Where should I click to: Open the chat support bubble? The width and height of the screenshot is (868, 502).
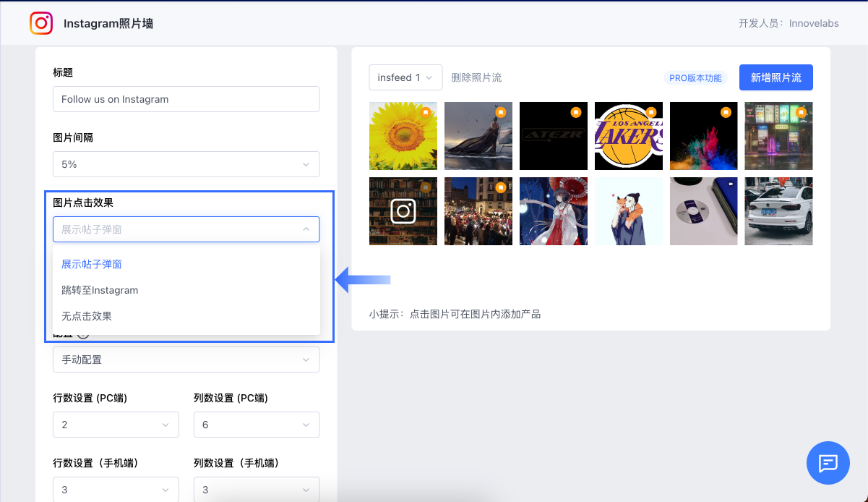828,463
